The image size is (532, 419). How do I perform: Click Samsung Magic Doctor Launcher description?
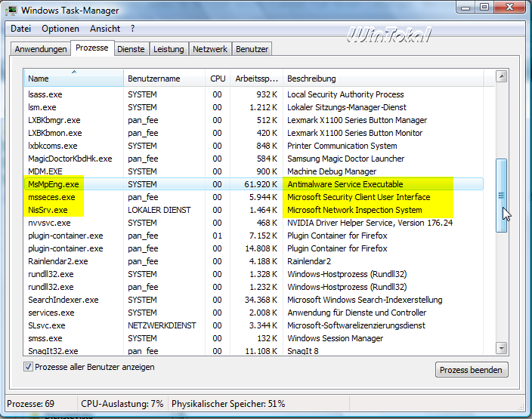[x=346, y=159]
